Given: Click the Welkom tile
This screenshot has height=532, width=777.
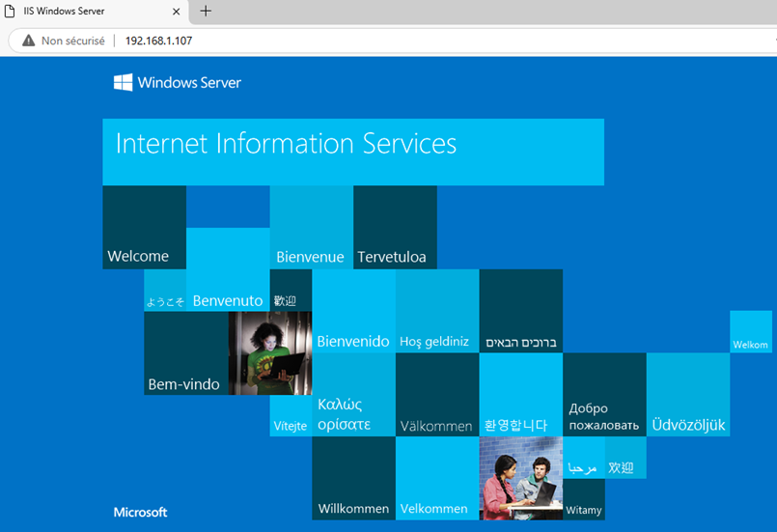Looking at the screenshot, I should (x=751, y=332).
